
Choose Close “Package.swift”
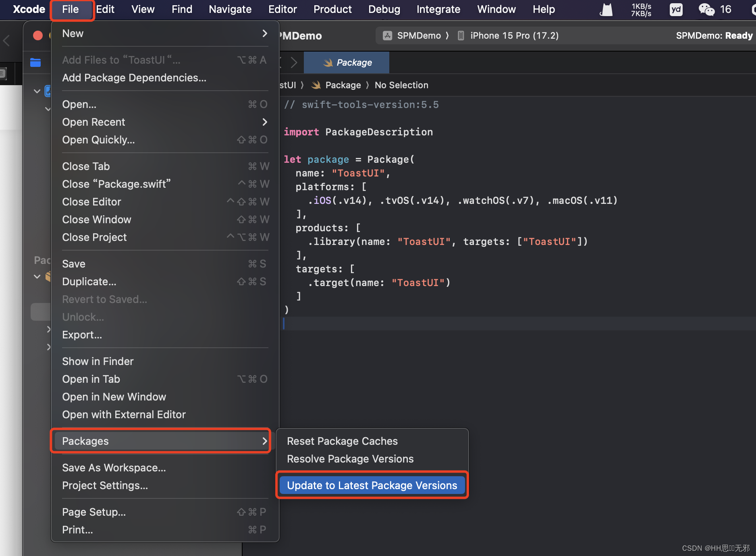pyautogui.click(x=165, y=184)
